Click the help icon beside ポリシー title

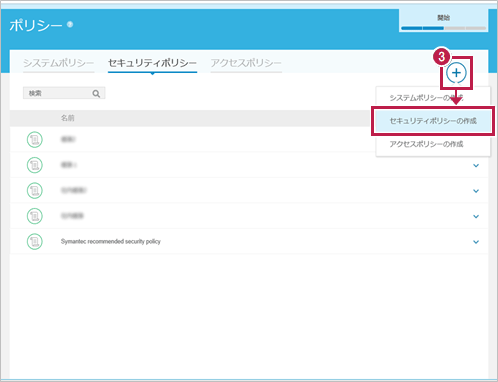(70, 24)
